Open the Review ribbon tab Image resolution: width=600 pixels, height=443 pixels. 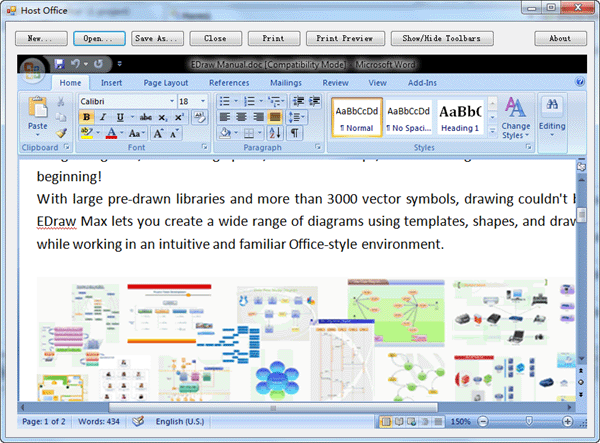coord(335,83)
